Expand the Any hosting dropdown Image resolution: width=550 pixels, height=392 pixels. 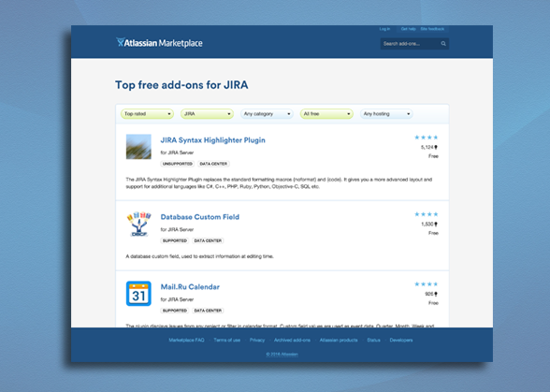pyautogui.click(x=386, y=114)
